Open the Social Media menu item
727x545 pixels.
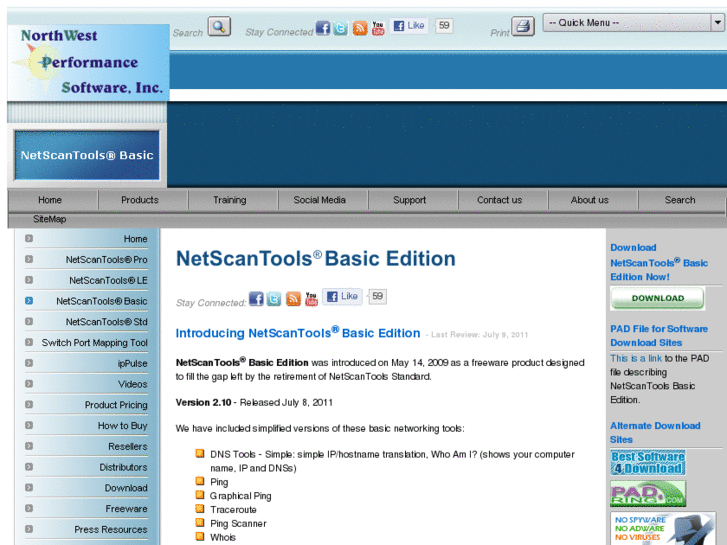tap(319, 200)
